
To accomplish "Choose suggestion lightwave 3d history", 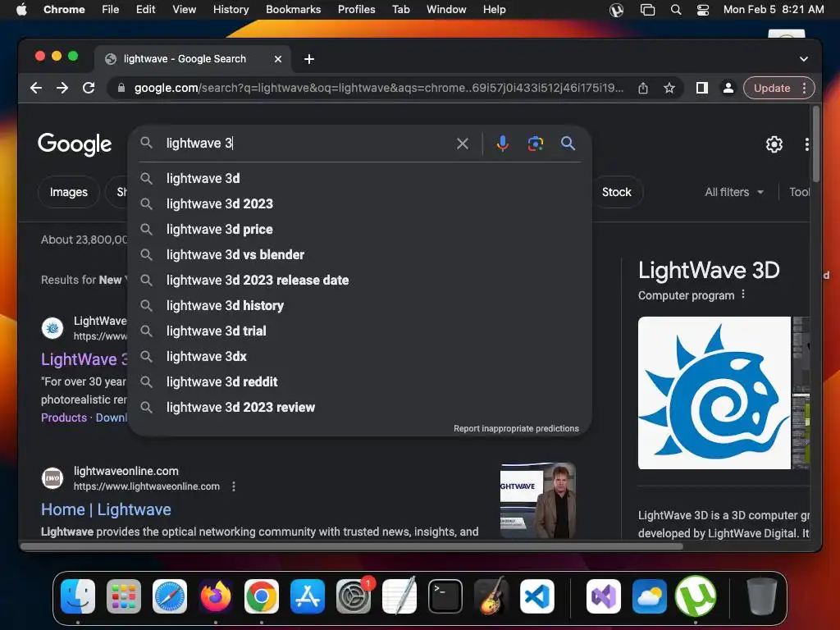I will (x=360, y=305).
